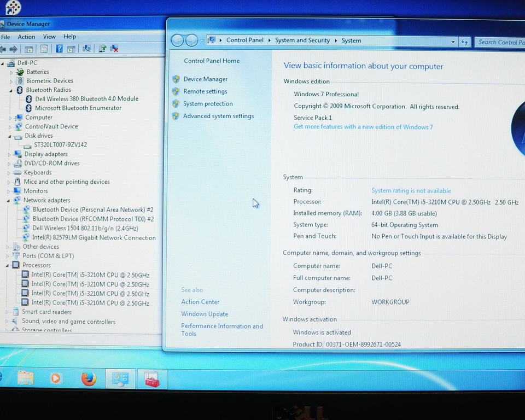Click the Back button in Control Panel window

click(x=177, y=40)
